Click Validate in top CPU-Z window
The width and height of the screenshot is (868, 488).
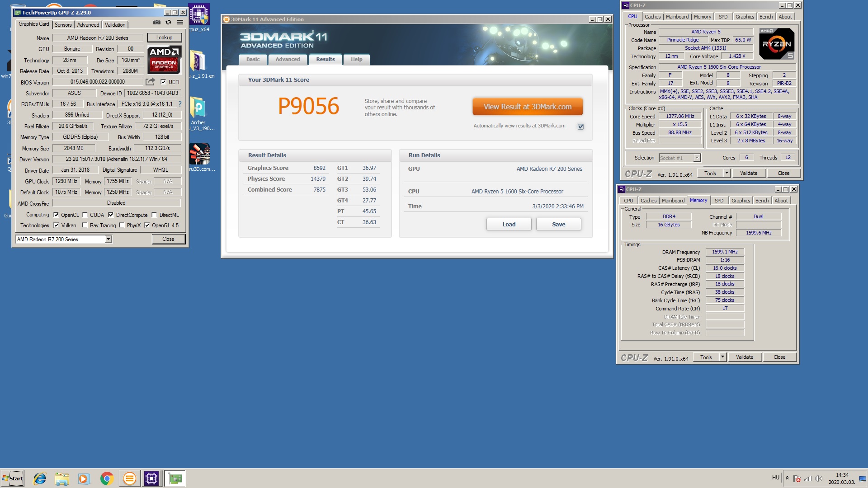tap(749, 173)
